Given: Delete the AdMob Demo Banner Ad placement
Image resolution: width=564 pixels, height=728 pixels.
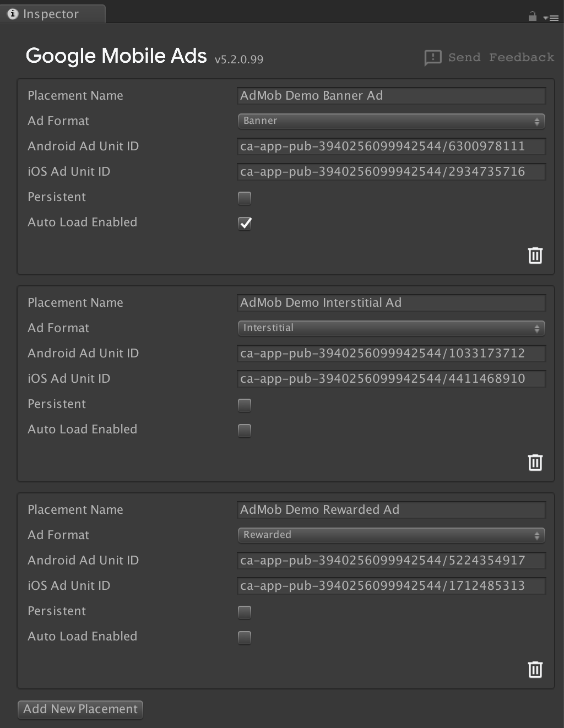Looking at the screenshot, I should (x=535, y=256).
